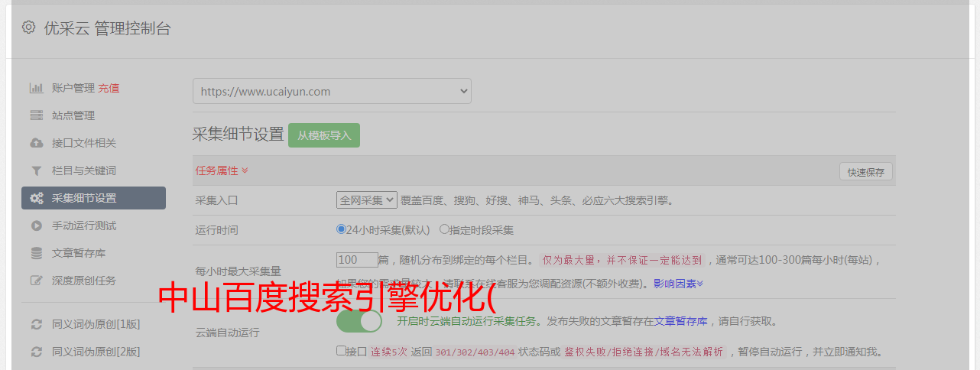Image resolution: width=980 pixels, height=370 pixels.
Task: Click the 运行时间 label
Action: pos(217,229)
